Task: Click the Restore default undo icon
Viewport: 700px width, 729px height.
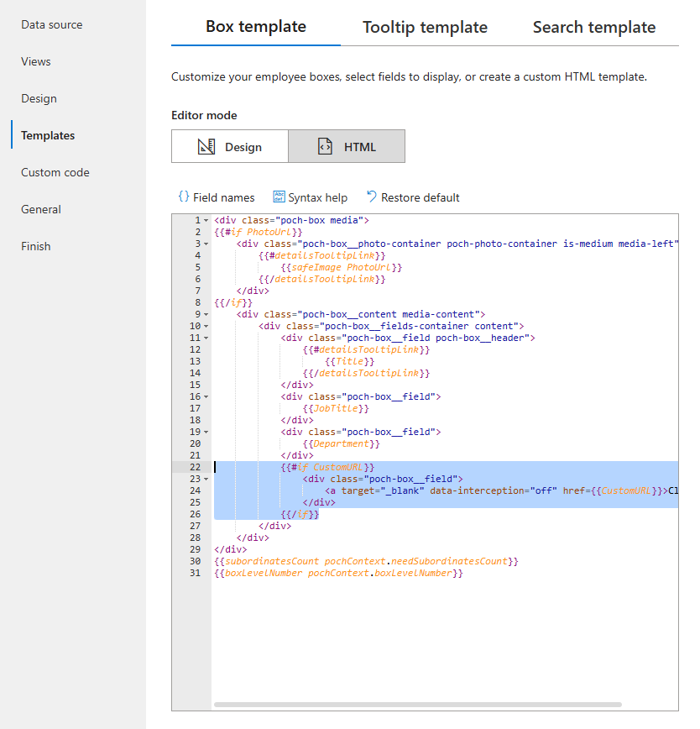Action: point(372,197)
